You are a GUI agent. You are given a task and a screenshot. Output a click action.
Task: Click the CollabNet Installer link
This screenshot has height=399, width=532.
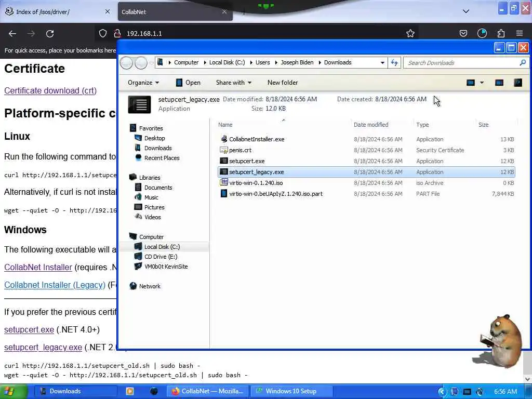click(38, 267)
